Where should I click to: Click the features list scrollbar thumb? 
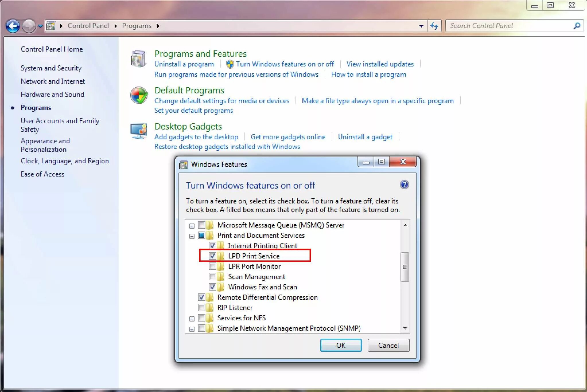coord(405,267)
